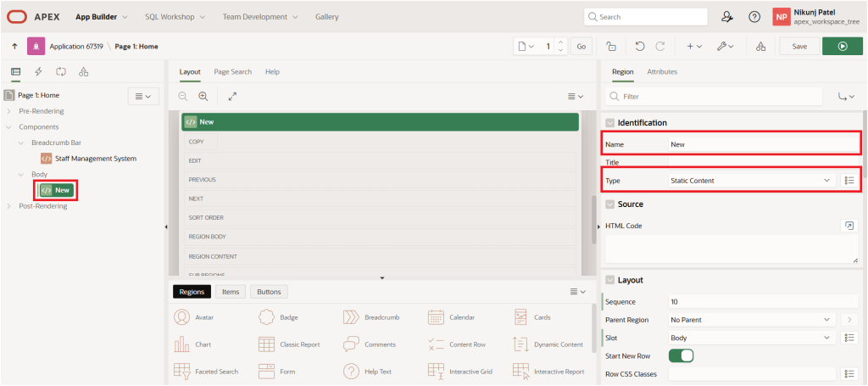
Task: Zoom in the layout view
Action: pos(203,97)
